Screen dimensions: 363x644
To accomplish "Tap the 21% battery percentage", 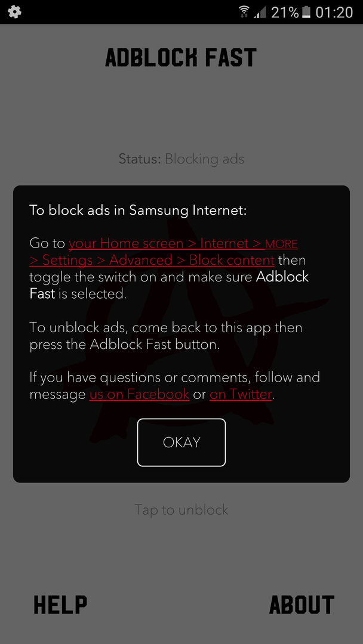I will (284, 13).
